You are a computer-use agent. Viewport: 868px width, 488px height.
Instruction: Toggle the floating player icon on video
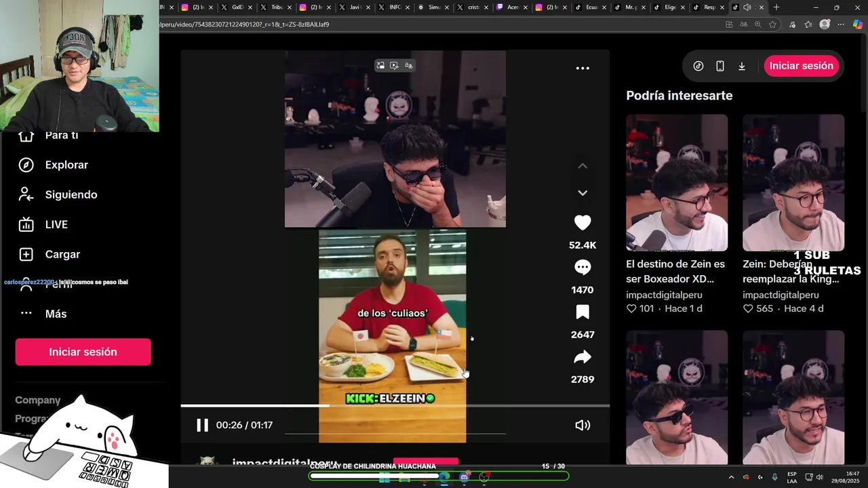[x=380, y=66]
